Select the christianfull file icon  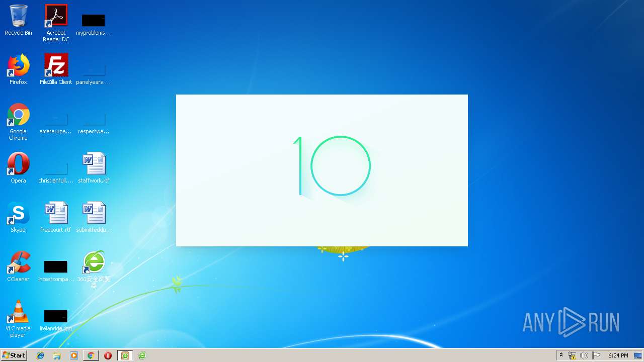tap(56, 172)
